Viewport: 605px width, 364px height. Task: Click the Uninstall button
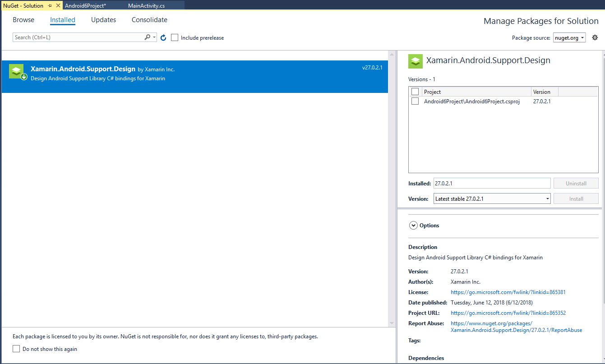(x=576, y=184)
